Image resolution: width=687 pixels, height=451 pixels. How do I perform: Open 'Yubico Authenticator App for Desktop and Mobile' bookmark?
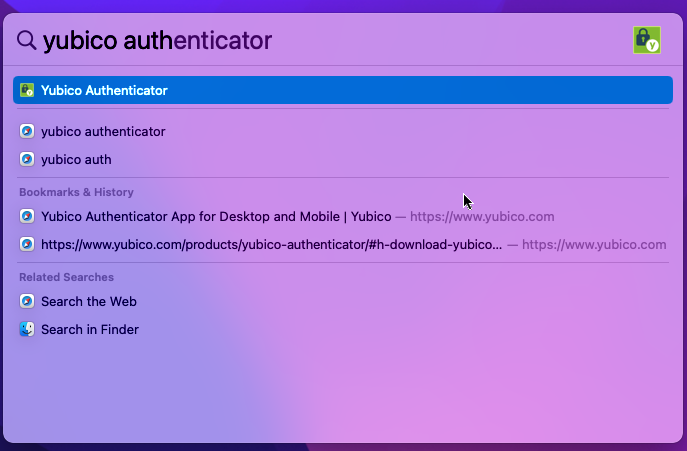click(343, 217)
